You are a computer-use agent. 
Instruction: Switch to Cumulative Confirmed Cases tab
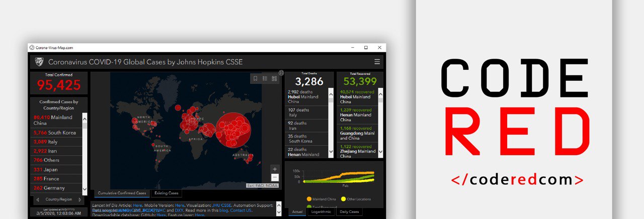click(122, 193)
